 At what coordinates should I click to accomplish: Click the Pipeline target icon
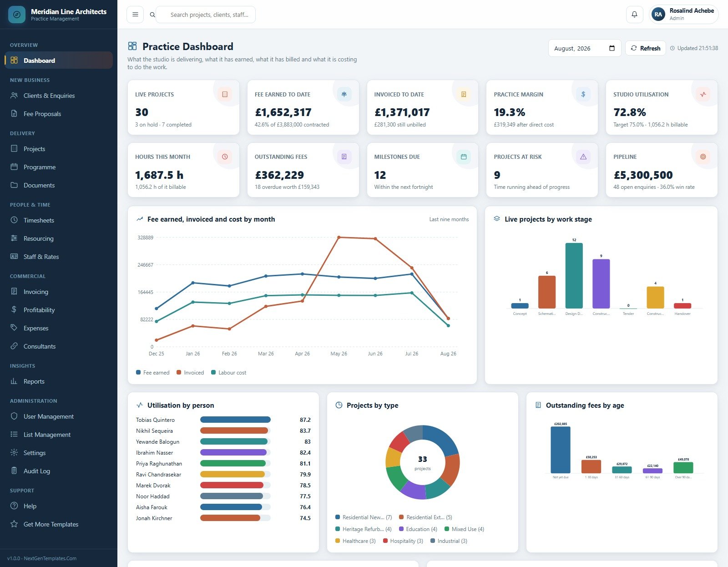click(703, 157)
